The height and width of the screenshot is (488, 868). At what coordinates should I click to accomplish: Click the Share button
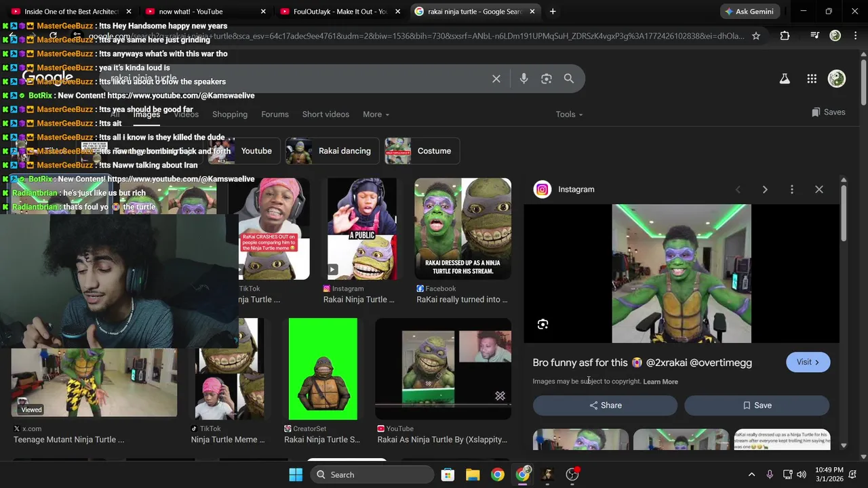click(x=605, y=405)
